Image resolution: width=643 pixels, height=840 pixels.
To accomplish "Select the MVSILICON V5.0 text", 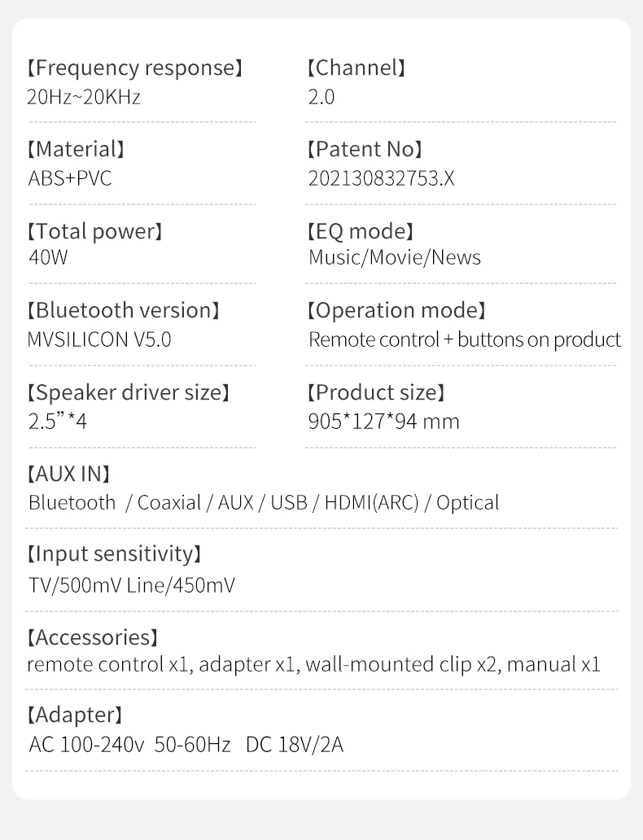I will tap(99, 339).
